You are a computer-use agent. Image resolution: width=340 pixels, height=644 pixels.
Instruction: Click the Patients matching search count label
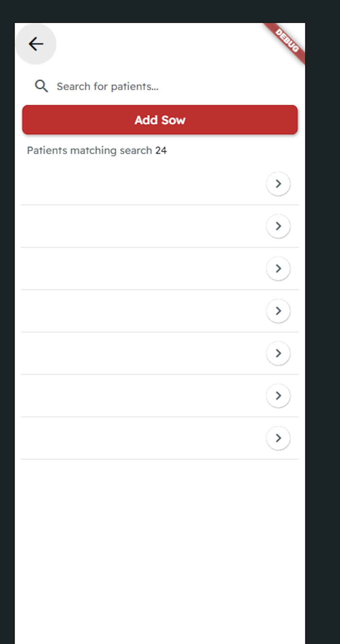pos(97,151)
